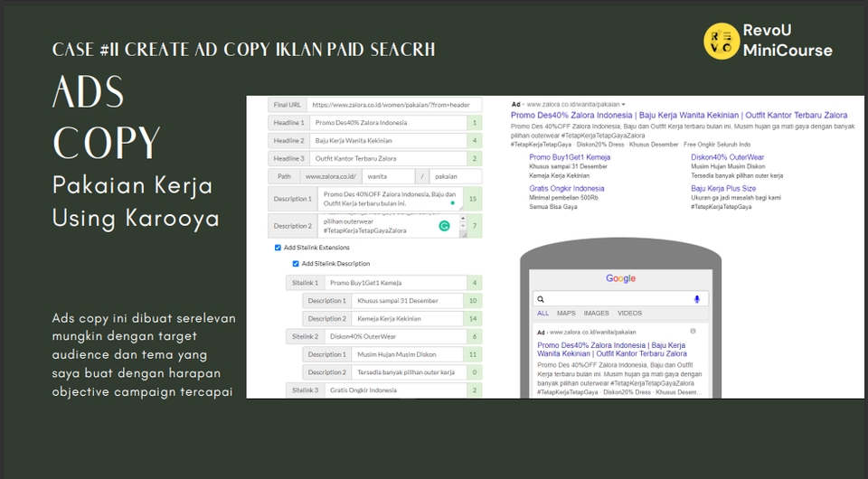The image size is (868, 479).
Task: Click the magnifier icon in mobile search bar
Action: click(x=541, y=299)
